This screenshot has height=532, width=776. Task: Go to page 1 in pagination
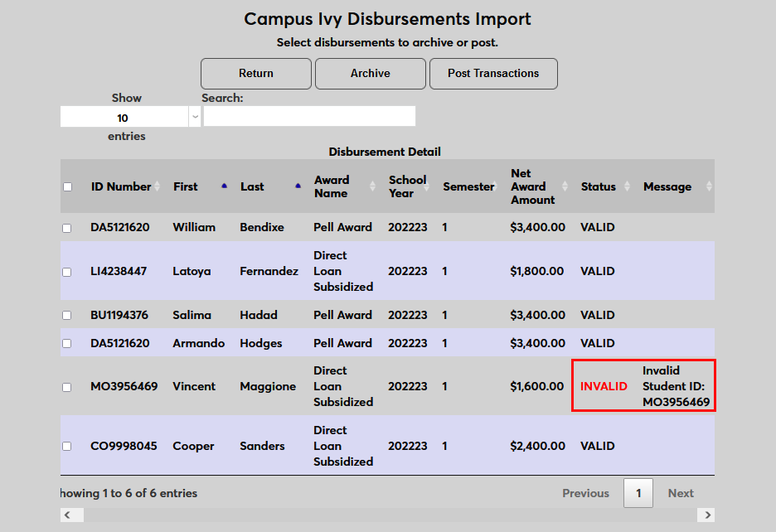pyautogui.click(x=638, y=493)
